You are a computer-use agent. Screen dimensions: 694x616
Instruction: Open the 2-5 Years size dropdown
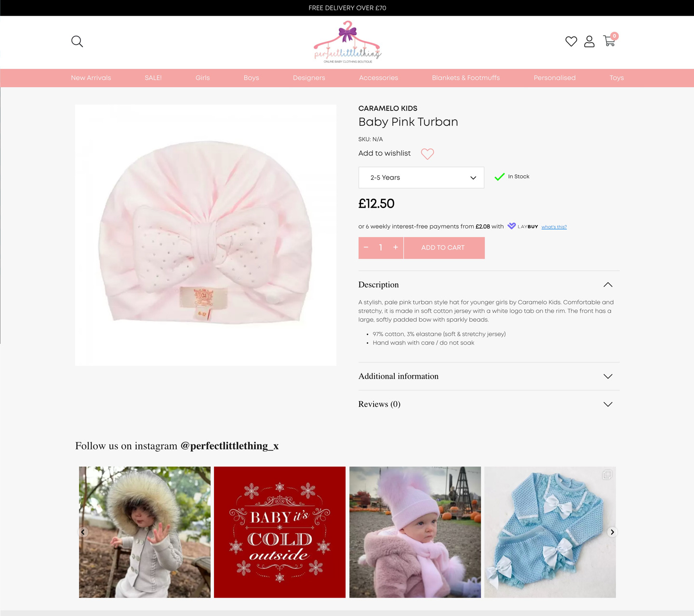click(x=421, y=178)
